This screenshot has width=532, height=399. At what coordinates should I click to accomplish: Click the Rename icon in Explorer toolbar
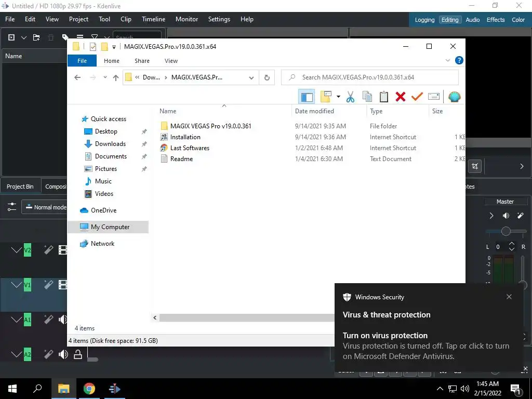[x=434, y=97]
